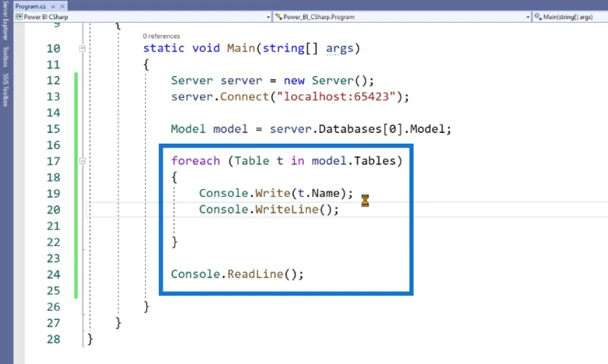Click the 'Table' type on line 17
The width and height of the screenshot is (608, 364).
point(252,161)
